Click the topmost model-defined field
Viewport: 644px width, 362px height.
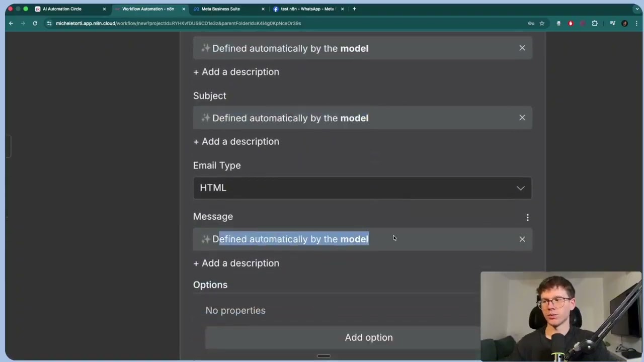[x=362, y=48]
